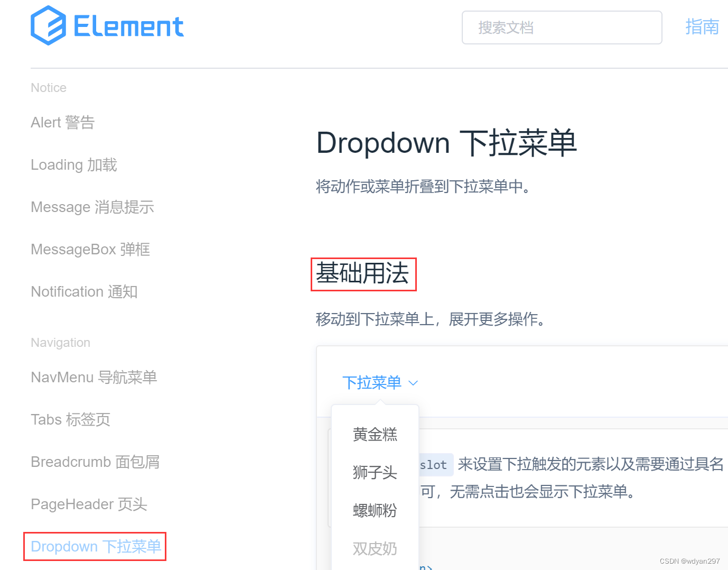728x570 pixels.
Task: Expand the dropdown via its chevron arrow
Action: [x=413, y=382]
